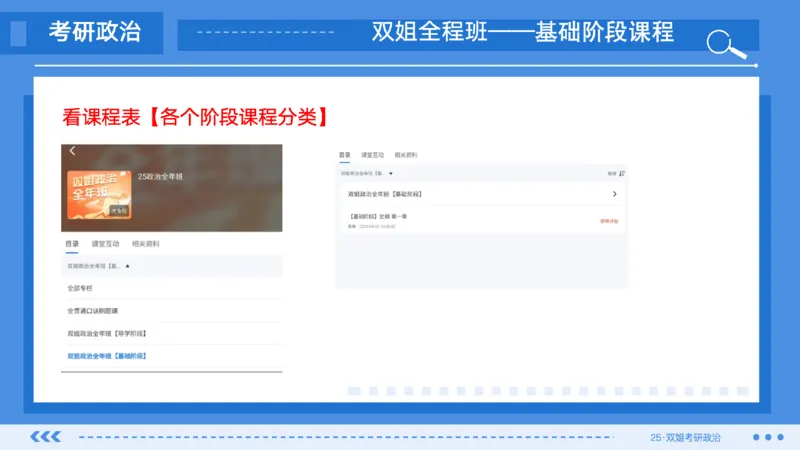Click the sort icon in the right panel
The image size is (800, 450).
(622, 173)
